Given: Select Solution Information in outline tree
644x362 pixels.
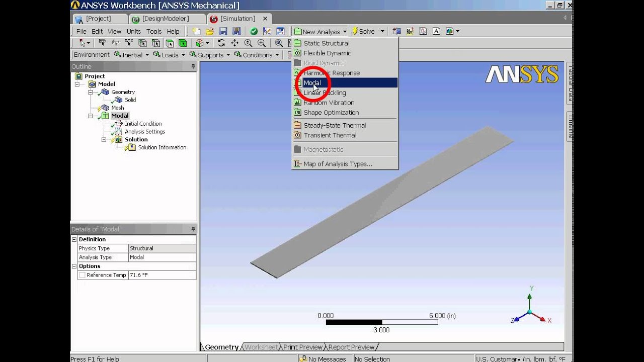Looking at the screenshot, I should coord(162,147).
